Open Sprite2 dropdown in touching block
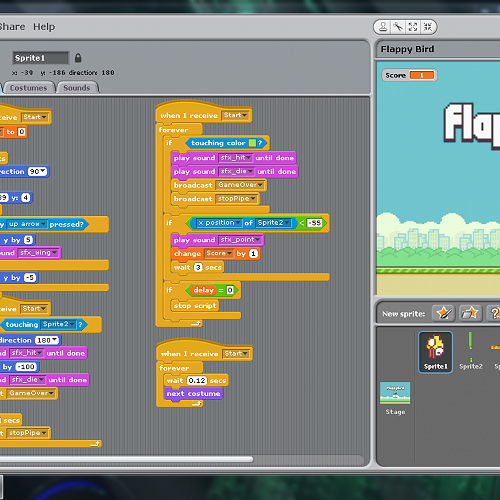 coord(59,324)
